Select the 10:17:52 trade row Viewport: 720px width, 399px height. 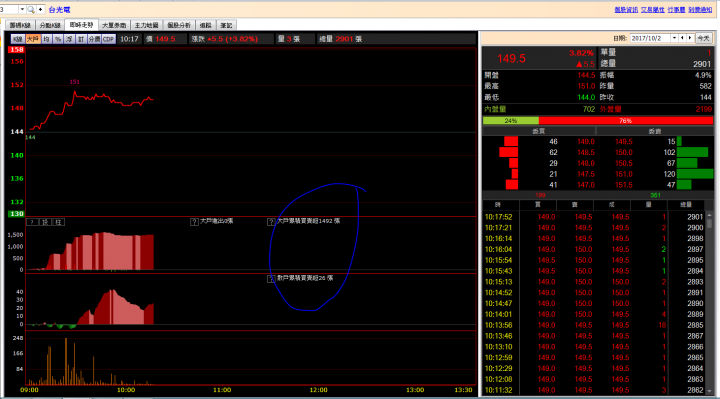[595, 217]
